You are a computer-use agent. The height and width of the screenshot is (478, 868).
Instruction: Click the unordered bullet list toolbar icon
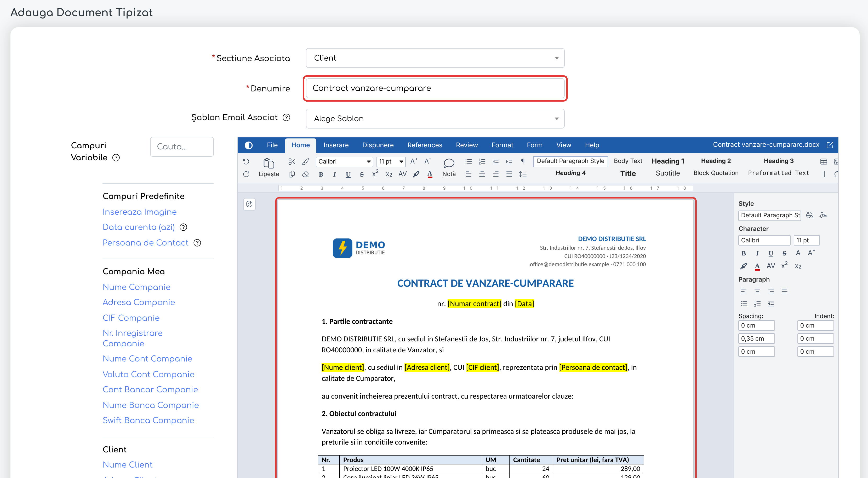click(468, 162)
